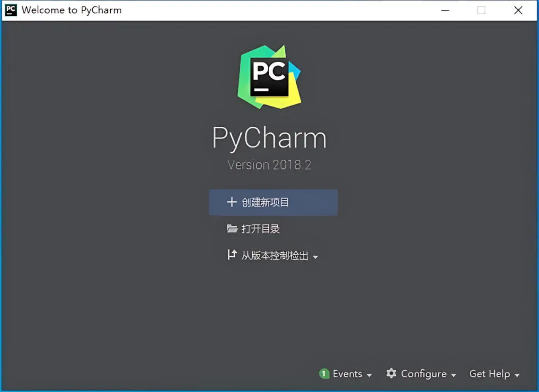
Task: Click 从版本控制检出 checkout option
Action: pyautogui.click(x=274, y=256)
